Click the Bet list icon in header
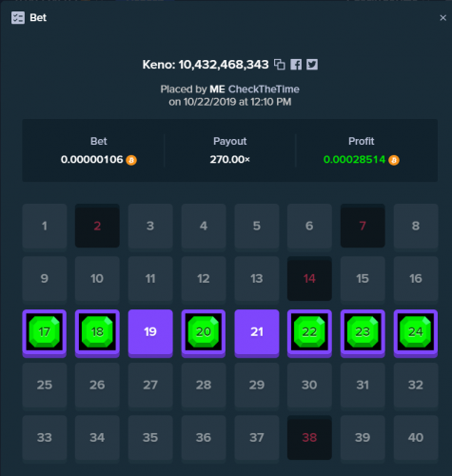Screen dimensions: 452x476 tap(18, 18)
